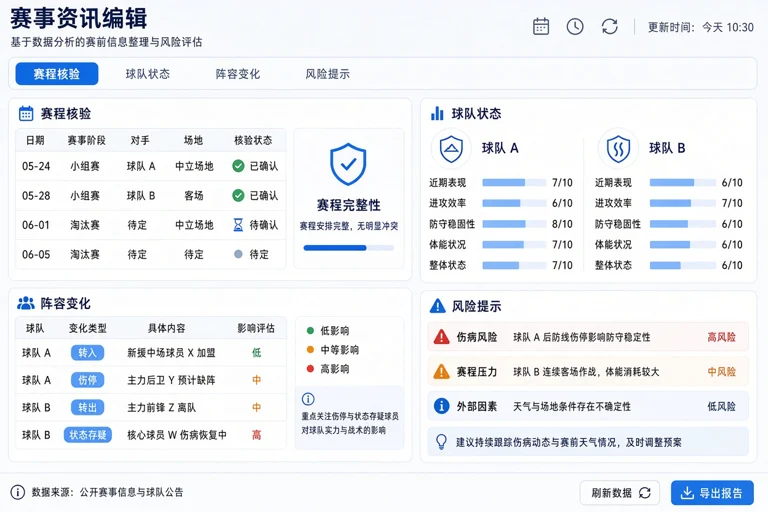
Task: Click the header refresh arrows icon
Action: click(609, 26)
